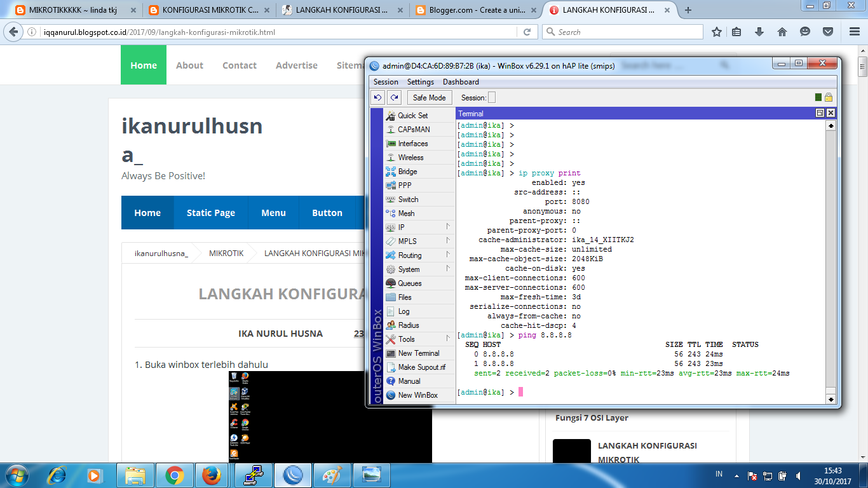Launch New WinBox from sidebar
The height and width of the screenshot is (488, 868).
419,395
